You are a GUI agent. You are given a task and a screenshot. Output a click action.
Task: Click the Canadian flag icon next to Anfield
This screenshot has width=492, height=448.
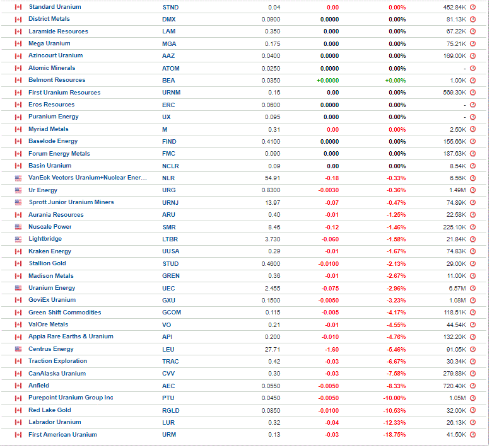point(18,386)
